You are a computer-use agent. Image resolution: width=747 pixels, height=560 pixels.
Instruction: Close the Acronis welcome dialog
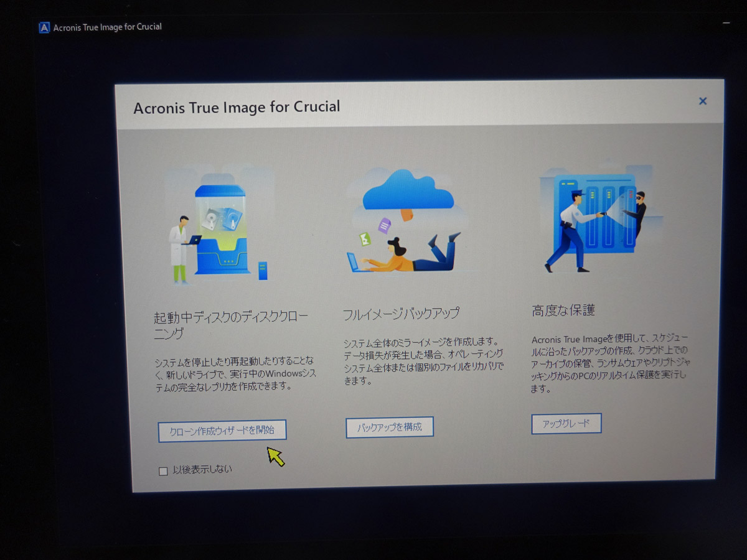tap(703, 101)
